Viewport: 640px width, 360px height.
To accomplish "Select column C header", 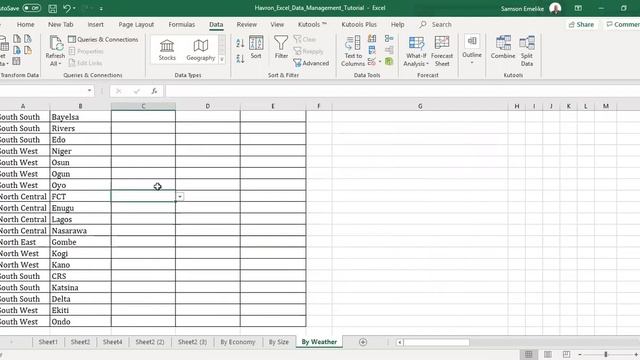I will (143, 106).
